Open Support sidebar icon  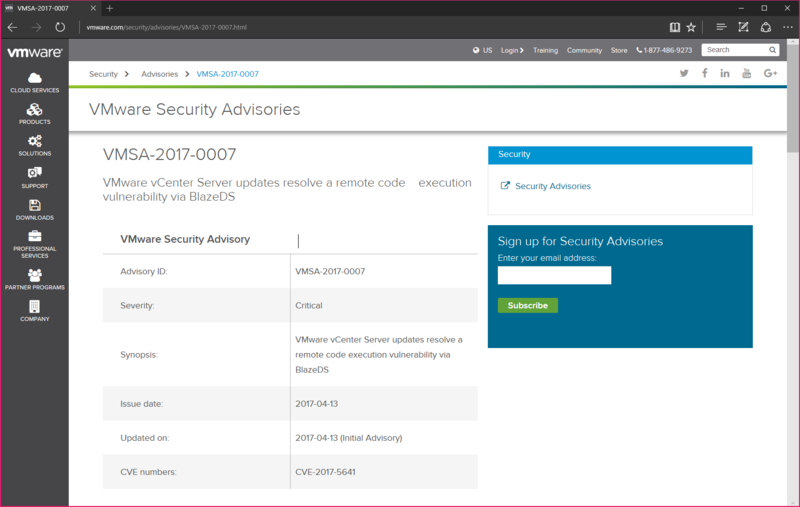pos(35,178)
